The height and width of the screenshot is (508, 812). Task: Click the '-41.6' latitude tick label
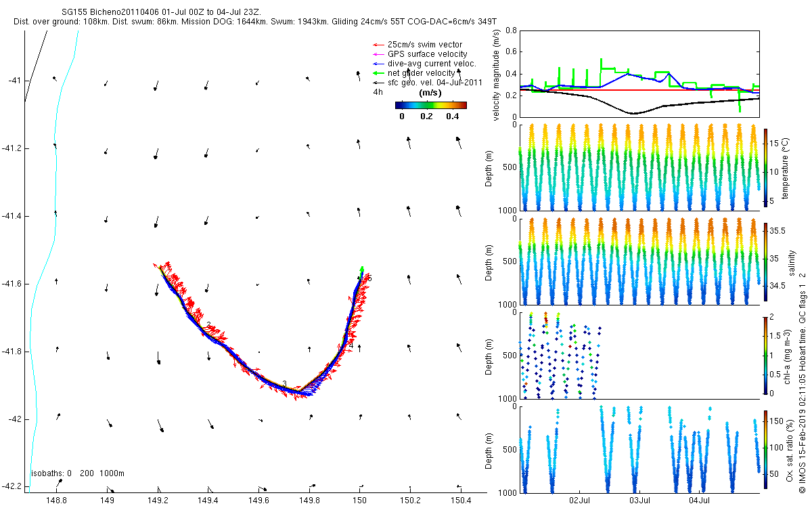pos(12,284)
